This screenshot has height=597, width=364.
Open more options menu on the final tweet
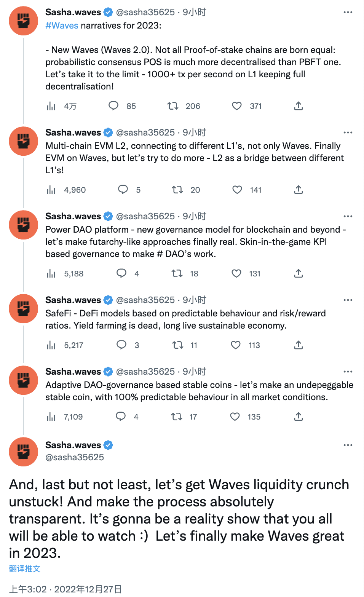[x=348, y=445]
